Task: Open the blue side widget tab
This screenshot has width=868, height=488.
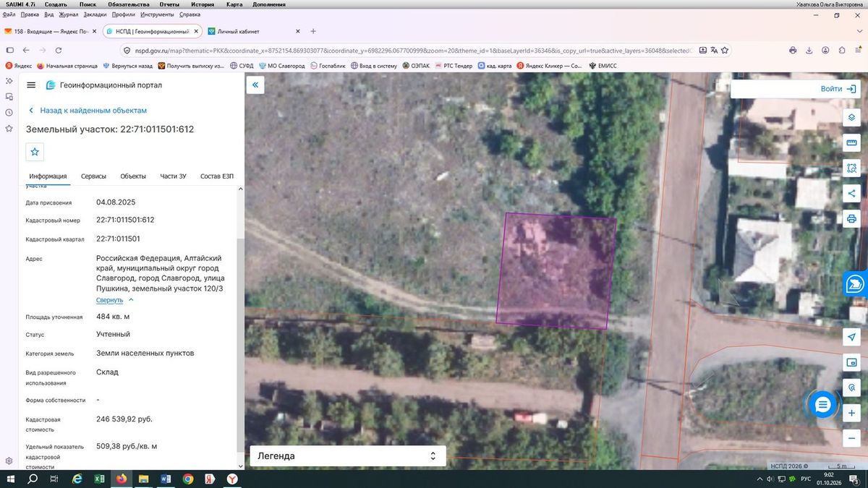Action: [855, 283]
